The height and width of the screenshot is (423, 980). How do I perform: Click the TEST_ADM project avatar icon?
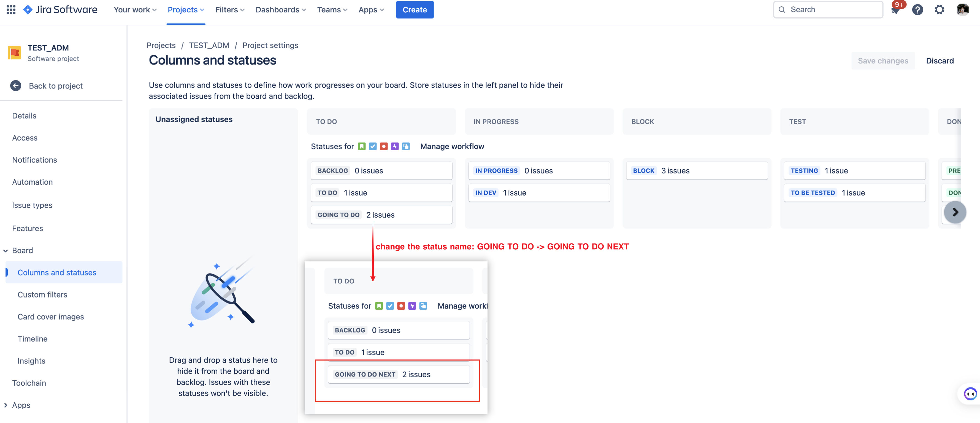(x=14, y=53)
